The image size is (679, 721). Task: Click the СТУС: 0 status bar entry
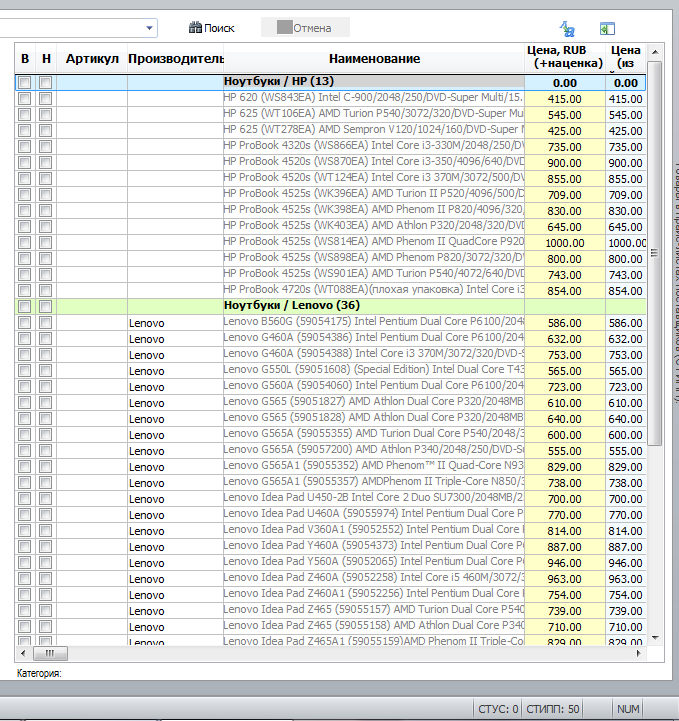click(498, 709)
